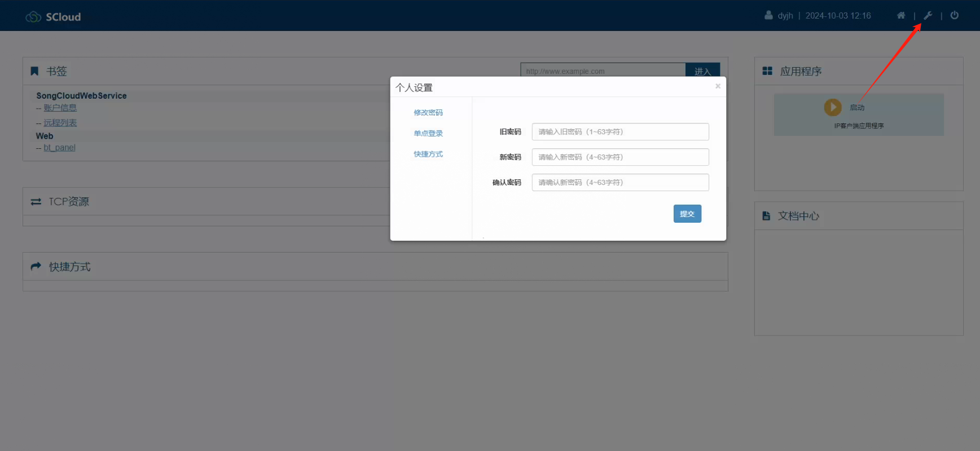The image size is (980, 451).
Task: Open settings via wrench icon
Action: pyautogui.click(x=928, y=15)
